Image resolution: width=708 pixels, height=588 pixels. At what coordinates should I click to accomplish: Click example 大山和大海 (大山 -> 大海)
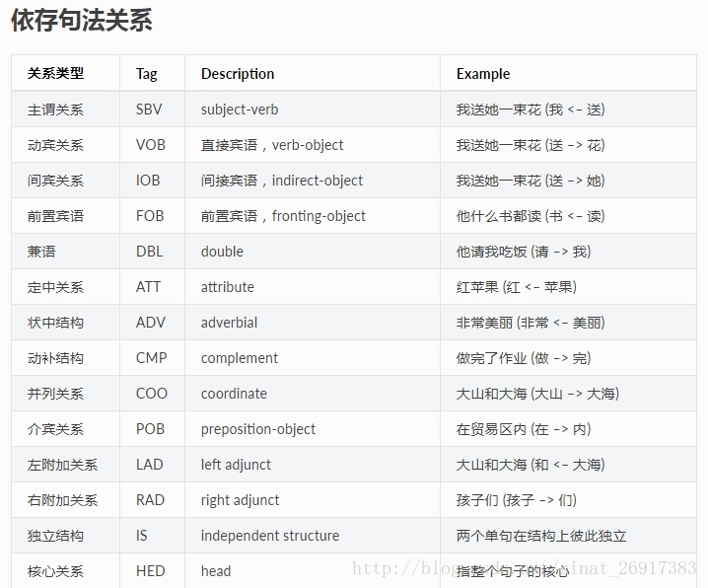[537, 394]
